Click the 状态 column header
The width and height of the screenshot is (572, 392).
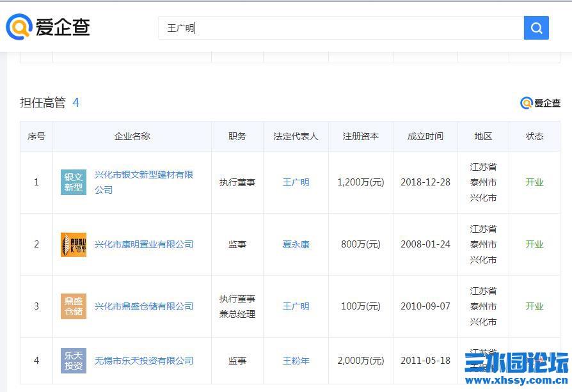(534, 136)
